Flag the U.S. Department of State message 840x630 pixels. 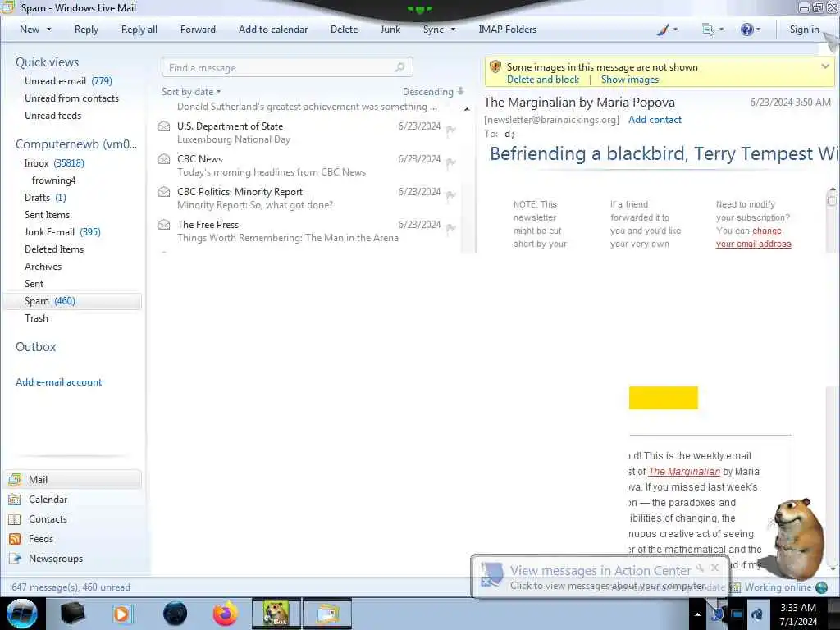pos(451,130)
